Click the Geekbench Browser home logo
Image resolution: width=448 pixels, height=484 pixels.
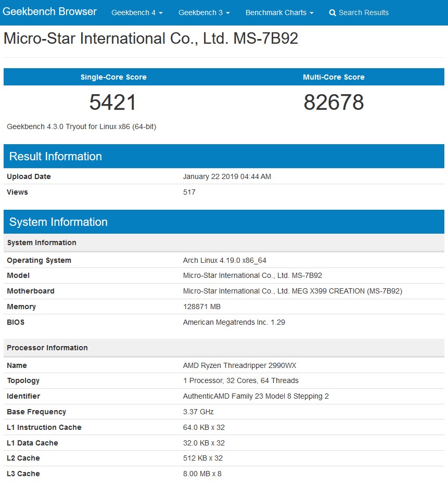[49, 12]
